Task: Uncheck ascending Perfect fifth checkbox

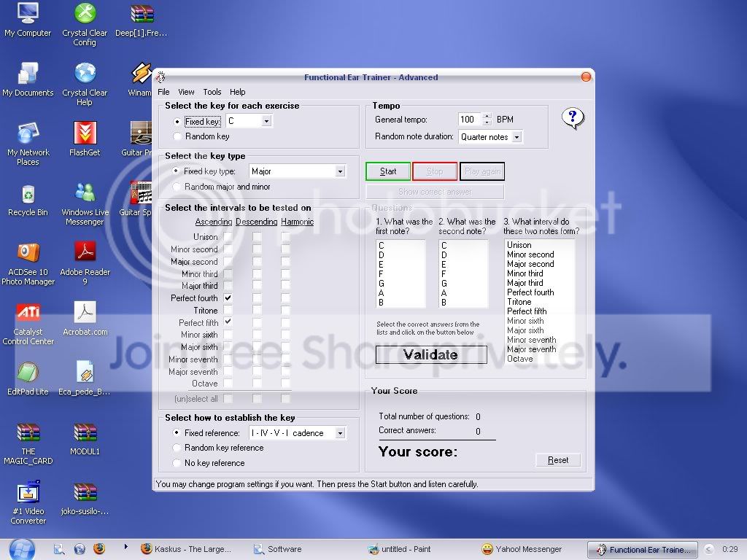Action: 228,322
